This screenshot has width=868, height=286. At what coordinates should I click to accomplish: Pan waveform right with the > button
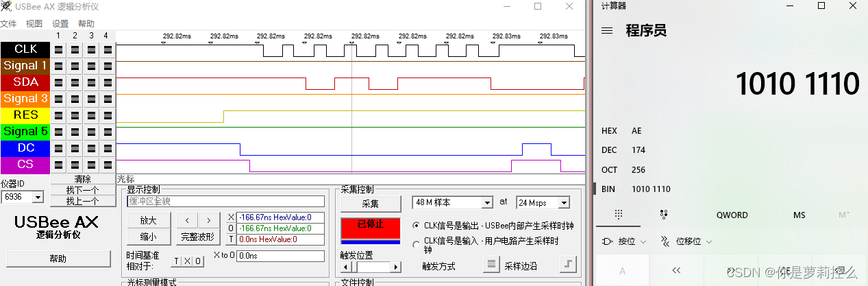pos(208,221)
